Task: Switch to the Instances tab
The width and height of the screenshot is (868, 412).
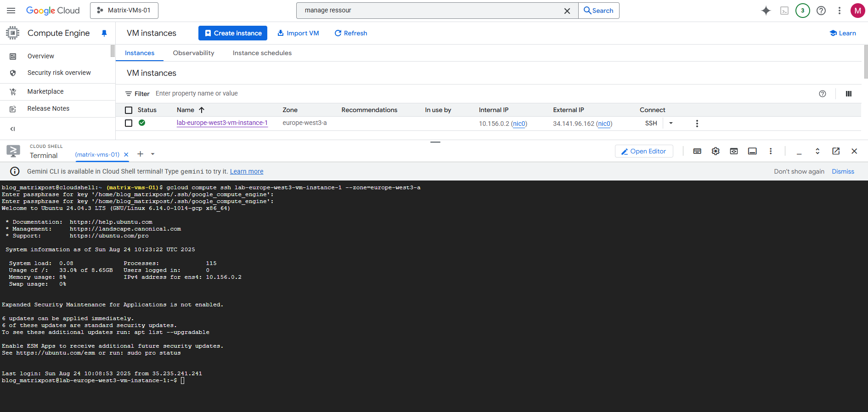Action: 140,53
